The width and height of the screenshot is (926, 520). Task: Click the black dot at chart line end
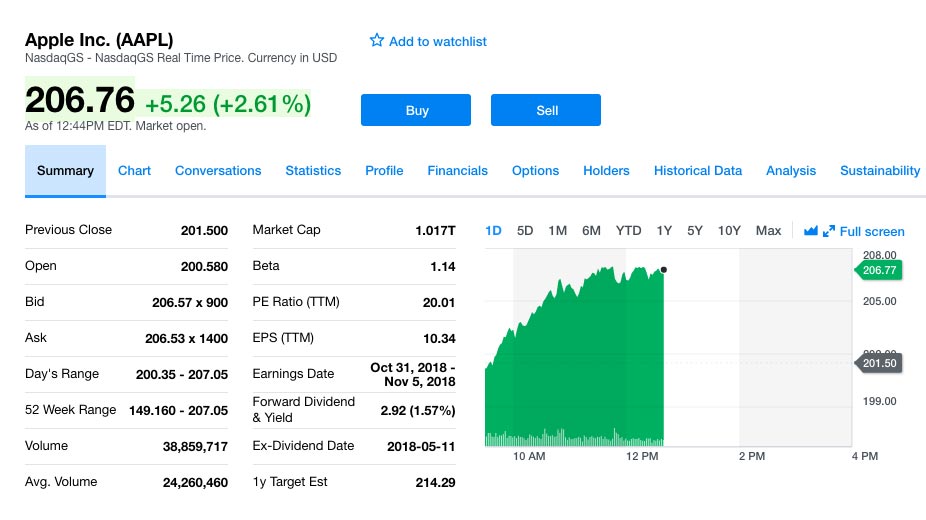point(664,270)
